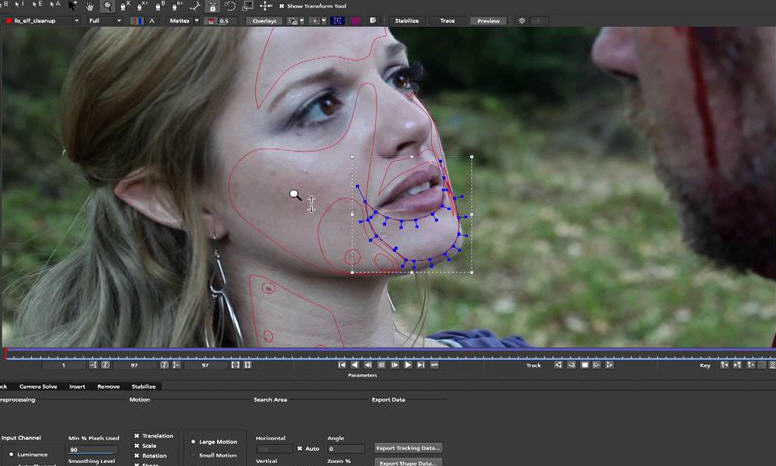776x466 pixels.
Task: Stop playback
Action: pyautogui.click(x=381, y=365)
